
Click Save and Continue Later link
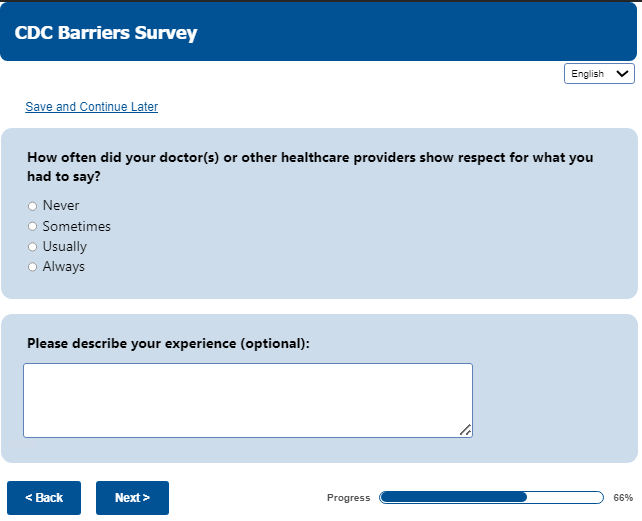point(91,107)
